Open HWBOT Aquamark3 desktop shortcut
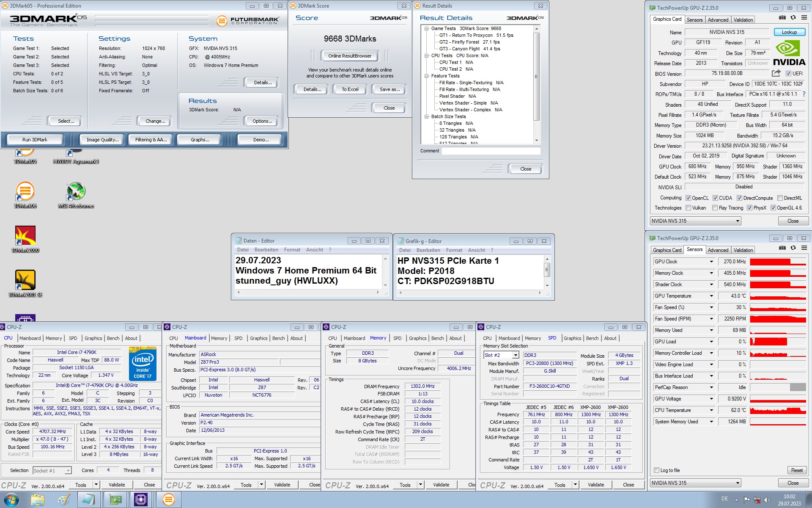This screenshot has height=508, width=812. [x=76, y=156]
